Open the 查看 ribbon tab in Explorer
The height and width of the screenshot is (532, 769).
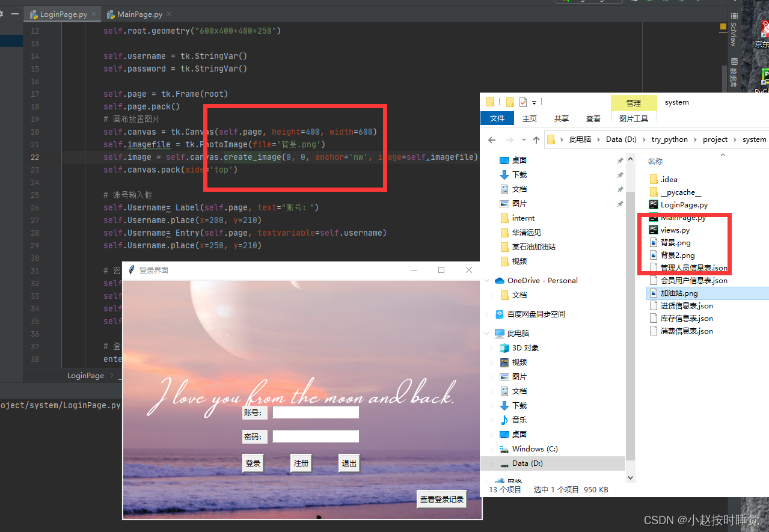click(593, 118)
